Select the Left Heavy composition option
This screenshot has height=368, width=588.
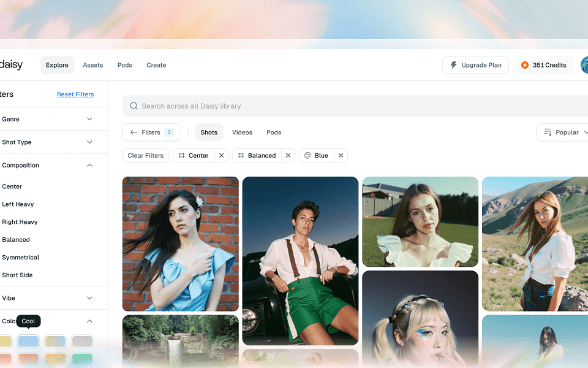pos(18,204)
